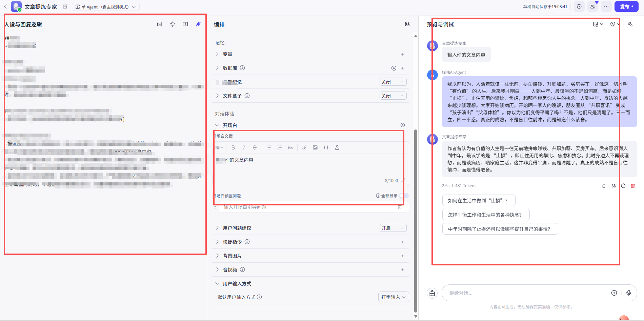The height and width of the screenshot is (321, 644).
Task: Expand the 变量 section
Action: pos(217,54)
